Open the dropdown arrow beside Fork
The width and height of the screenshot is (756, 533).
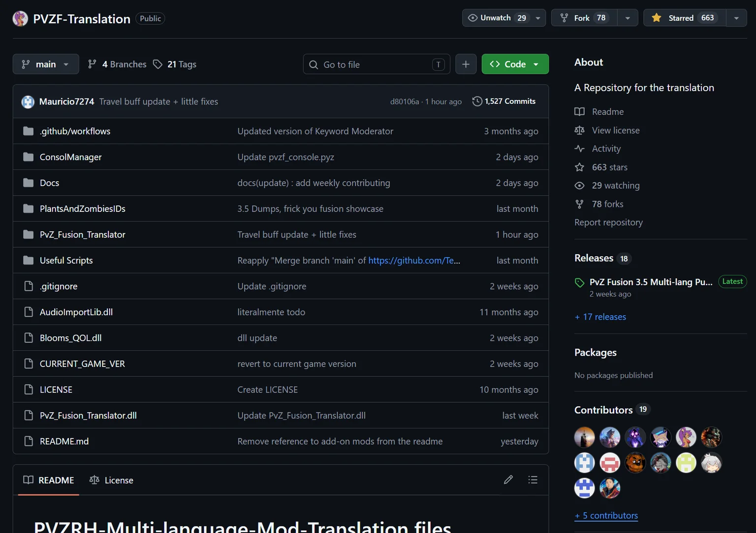click(x=628, y=18)
